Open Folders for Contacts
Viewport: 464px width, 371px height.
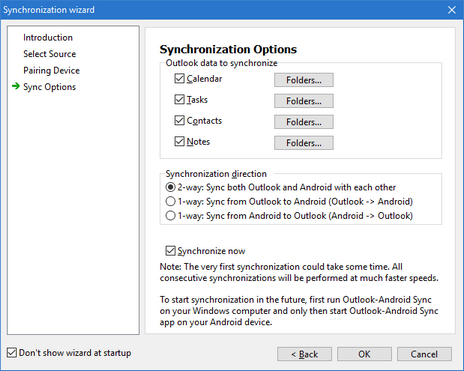pos(304,122)
